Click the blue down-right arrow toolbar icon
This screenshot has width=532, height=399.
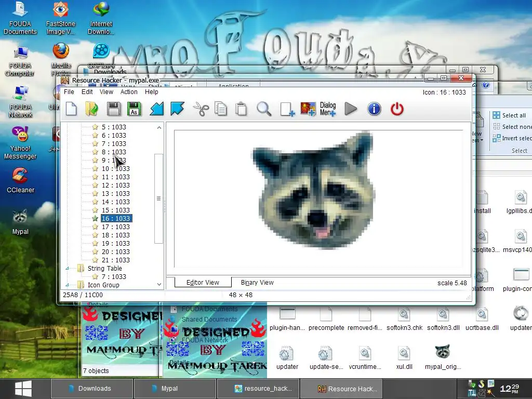pos(177,109)
